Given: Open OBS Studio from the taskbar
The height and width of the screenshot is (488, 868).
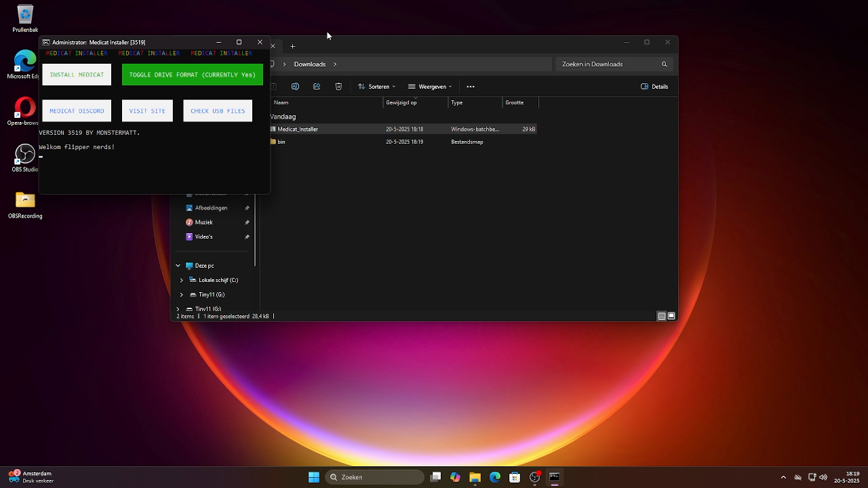Looking at the screenshot, I should (x=534, y=477).
